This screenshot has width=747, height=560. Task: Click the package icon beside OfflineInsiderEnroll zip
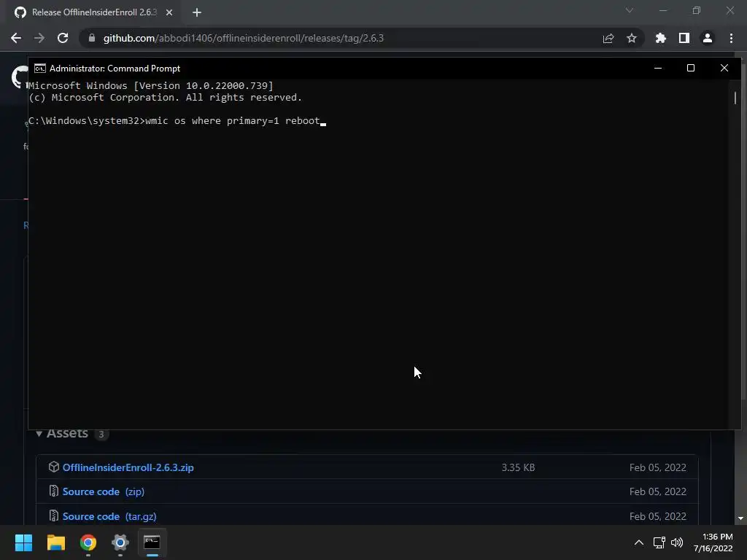[54, 467]
